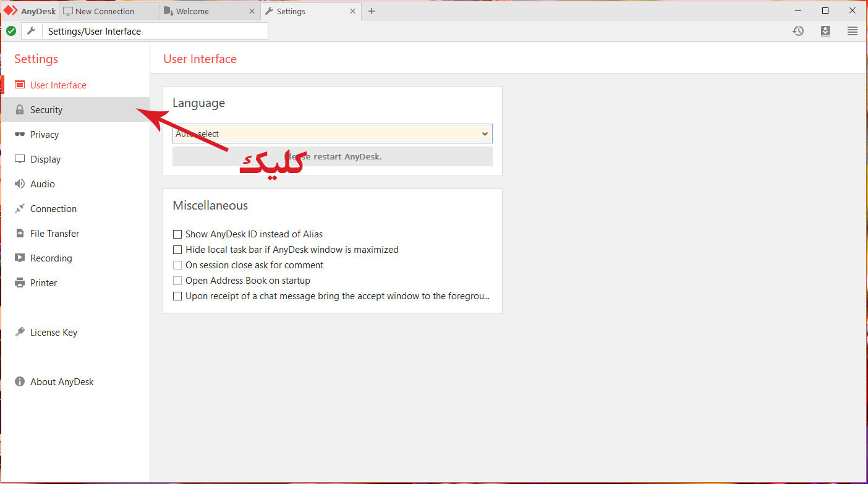This screenshot has height=484, width=868.
Task: Expand the Language Auto select dropdown
Action: click(332, 134)
